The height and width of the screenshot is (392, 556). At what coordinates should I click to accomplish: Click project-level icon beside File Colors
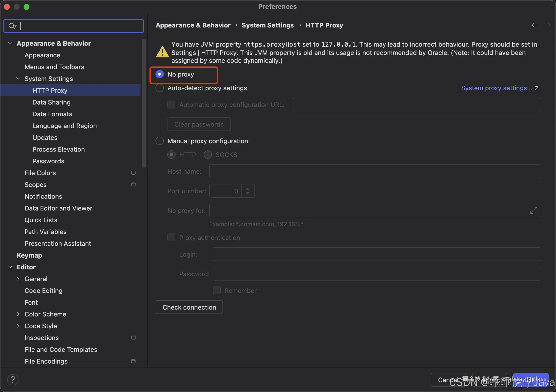(133, 173)
